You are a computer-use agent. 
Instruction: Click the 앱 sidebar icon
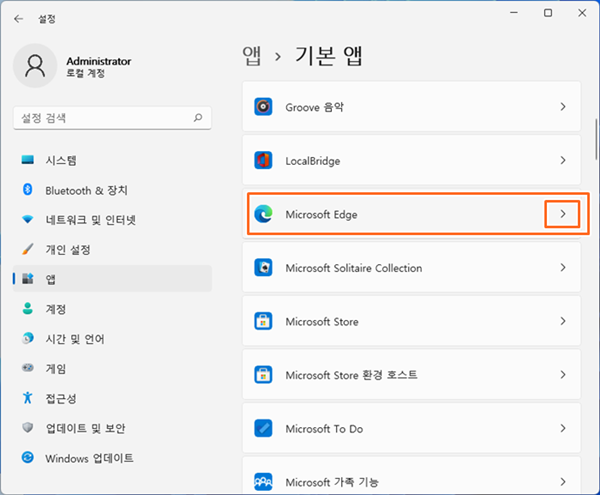coord(28,278)
